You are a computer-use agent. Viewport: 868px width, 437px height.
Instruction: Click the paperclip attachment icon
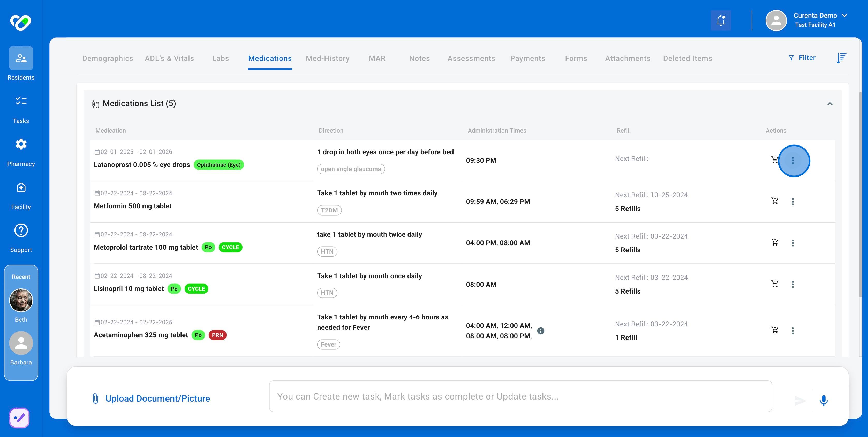tap(95, 398)
